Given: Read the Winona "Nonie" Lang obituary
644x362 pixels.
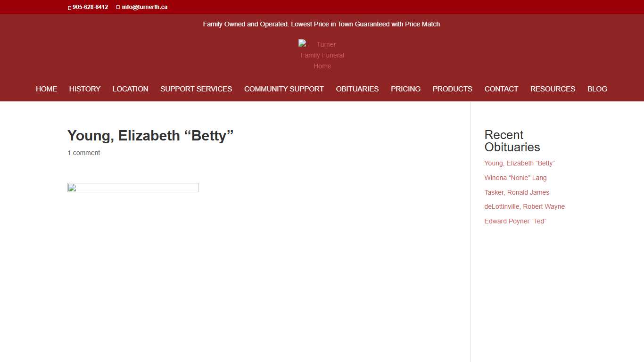Looking at the screenshot, I should [515, 178].
